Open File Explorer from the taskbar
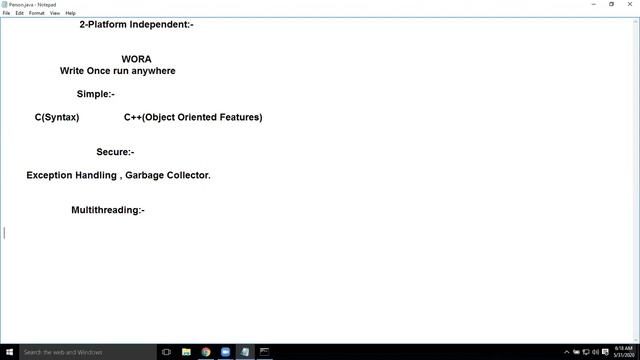Image resolution: width=640 pixels, height=360 pixels. [186, 352]
